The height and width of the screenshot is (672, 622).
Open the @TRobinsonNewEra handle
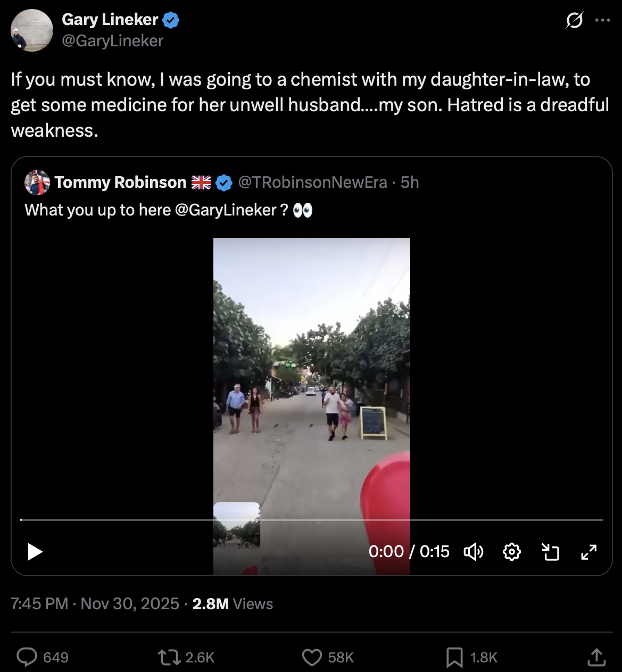313,182
